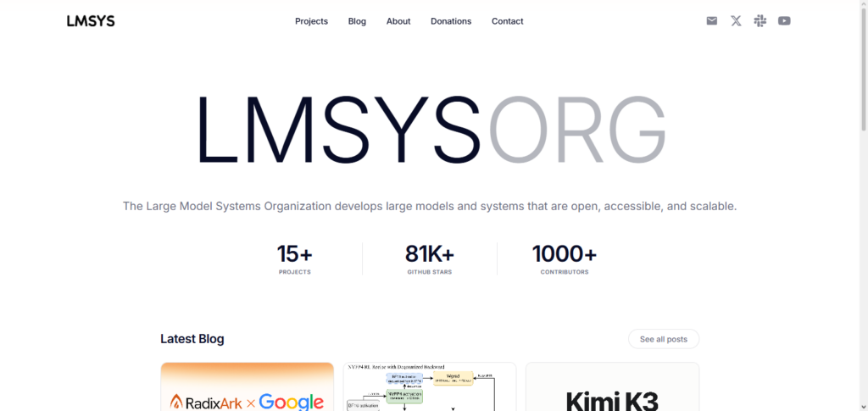Click the Large Model Systems Organization tagline

430,206
